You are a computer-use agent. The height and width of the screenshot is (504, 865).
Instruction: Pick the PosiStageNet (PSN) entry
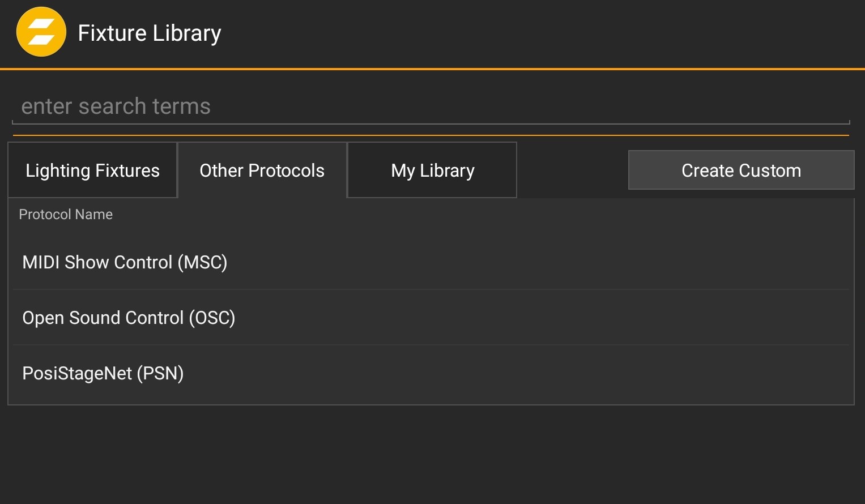[103, 373]
